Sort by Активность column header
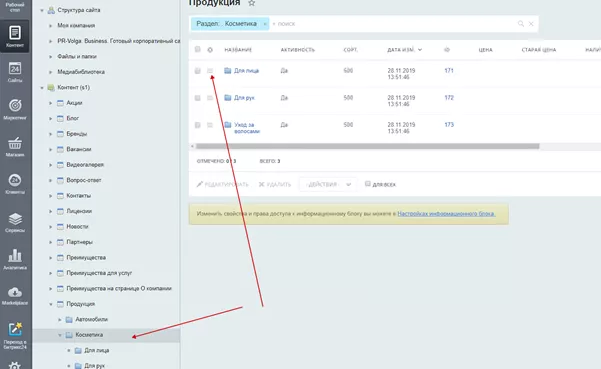The image size is (601, 369). [x=297, y=50]
